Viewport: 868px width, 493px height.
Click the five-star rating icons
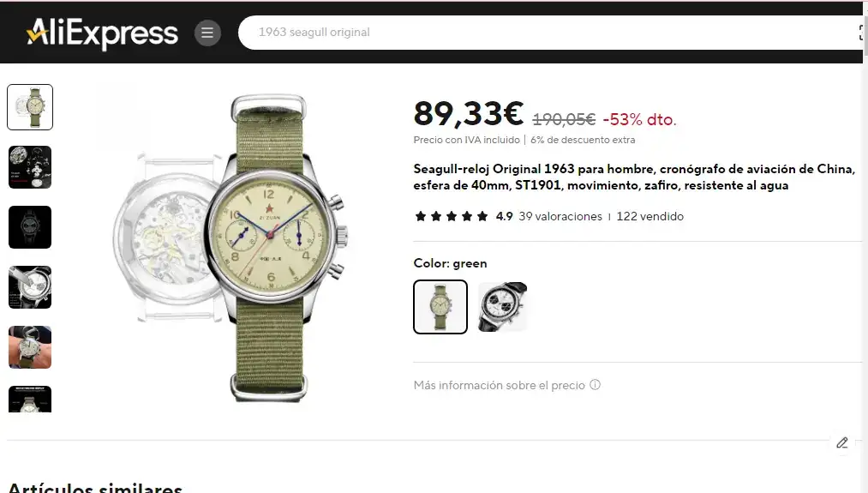452,216
